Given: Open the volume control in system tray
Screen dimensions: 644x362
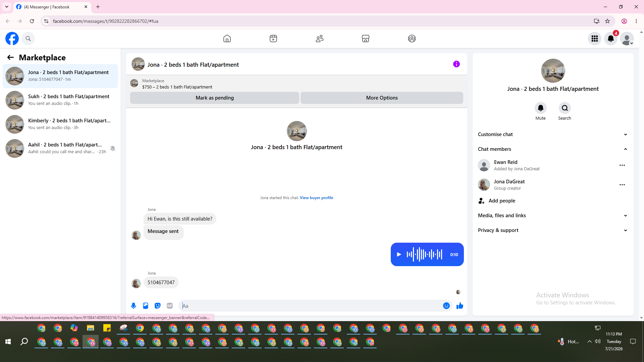Looking at the screenshot, I should coord(598,342).
